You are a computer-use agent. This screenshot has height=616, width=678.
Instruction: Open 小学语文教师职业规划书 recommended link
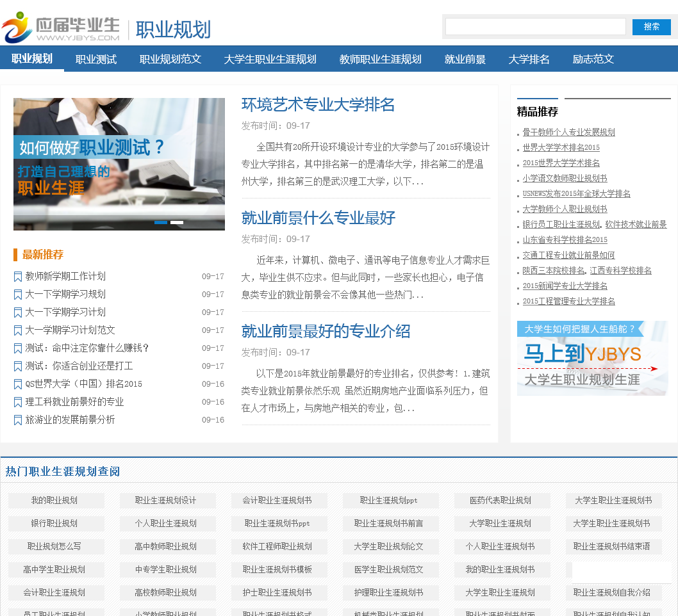coord(565,179)
